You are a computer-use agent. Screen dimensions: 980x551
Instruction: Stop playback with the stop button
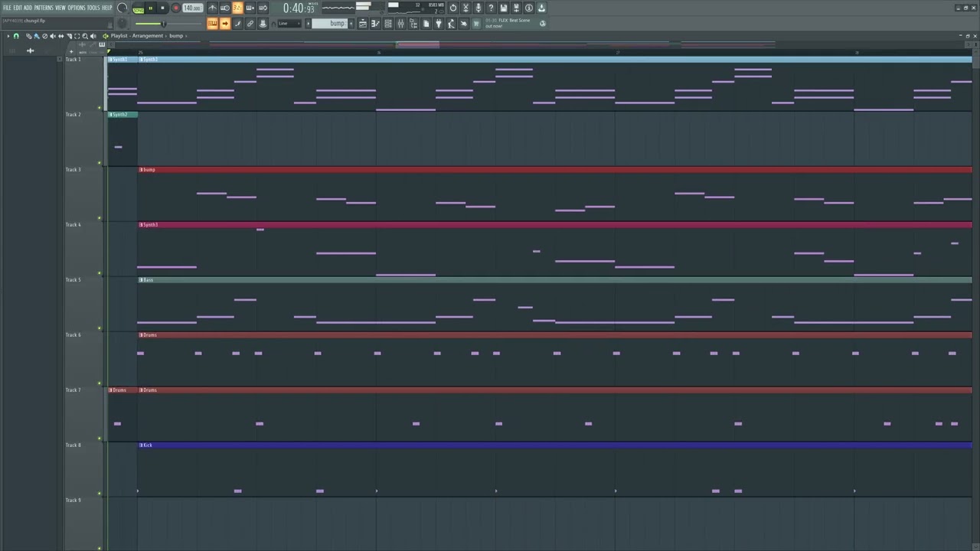pyautogui.click(x=163, y=8)
